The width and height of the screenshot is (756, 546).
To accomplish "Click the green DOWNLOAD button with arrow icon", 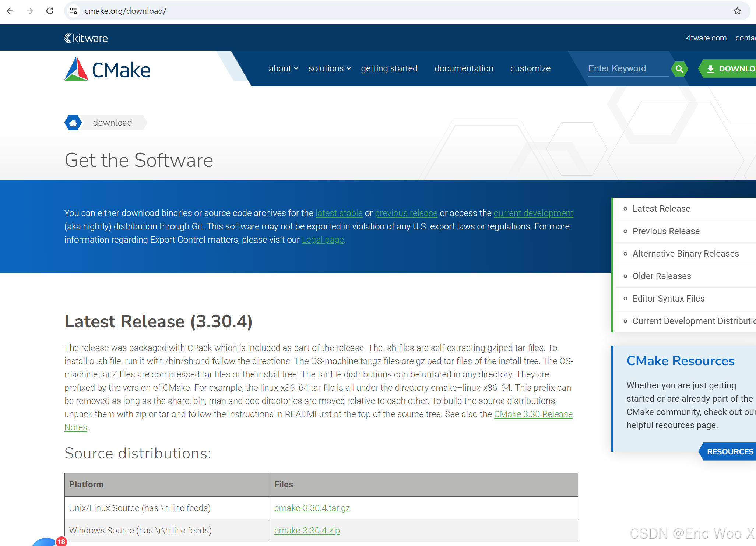I will click(732, 68).
